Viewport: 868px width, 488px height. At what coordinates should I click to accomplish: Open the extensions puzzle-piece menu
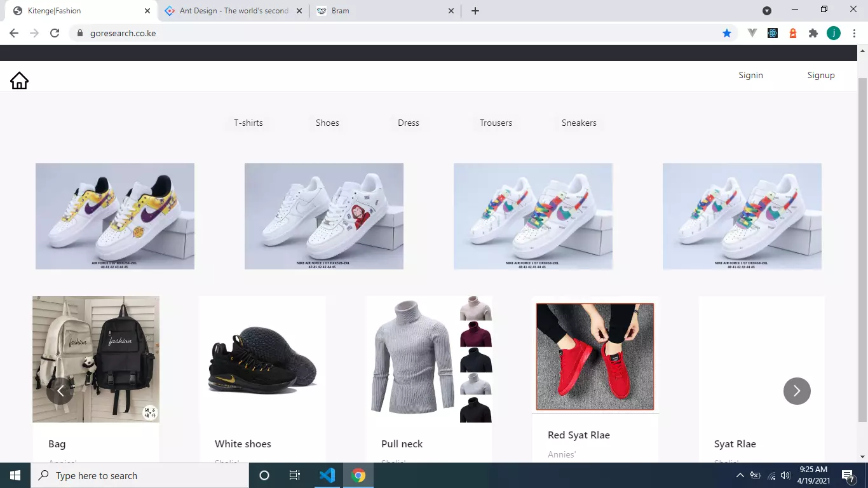coord(813,33)
